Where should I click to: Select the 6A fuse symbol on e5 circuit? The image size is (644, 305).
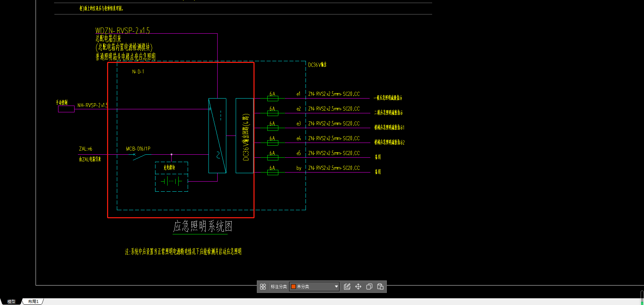(273, 158)
